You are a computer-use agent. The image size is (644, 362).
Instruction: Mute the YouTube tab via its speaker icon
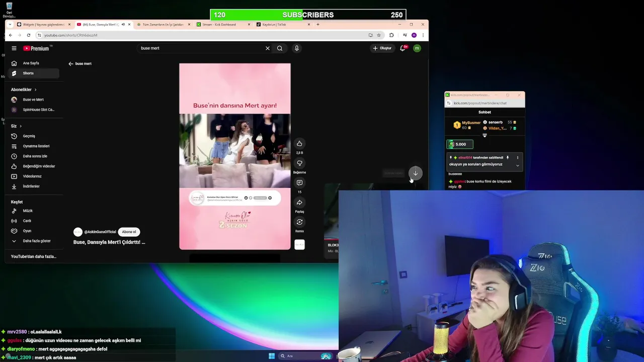coord(123,25)
